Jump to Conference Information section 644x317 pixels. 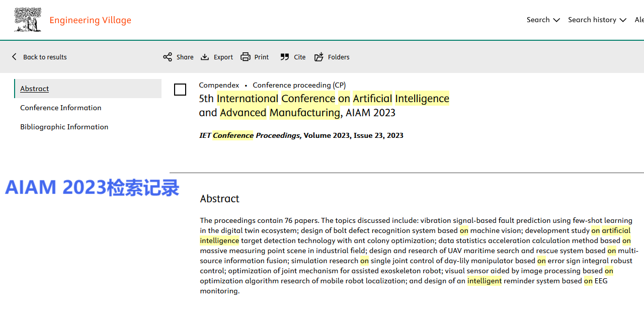tap(61, 108)
